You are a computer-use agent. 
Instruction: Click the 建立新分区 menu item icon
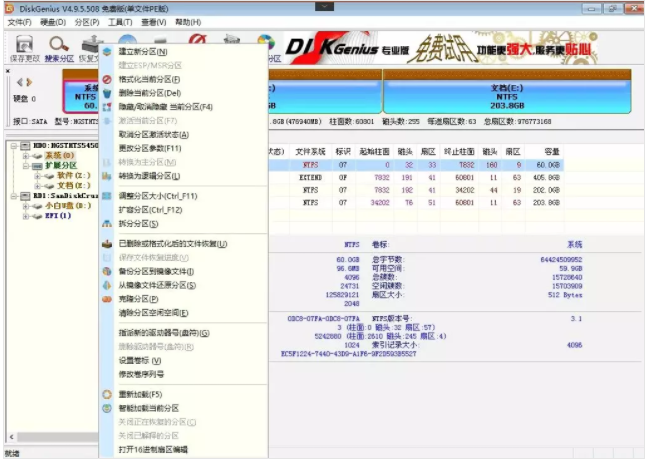(x=107, y=51)
